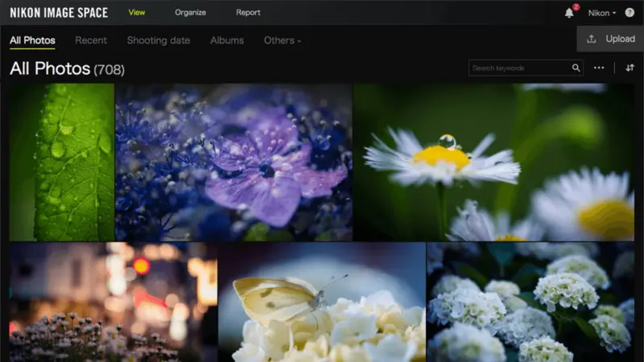Switch to the Recent tab
Image resolution: width=644 pixels, height=362 pixels.
click(x=91, y=40)
